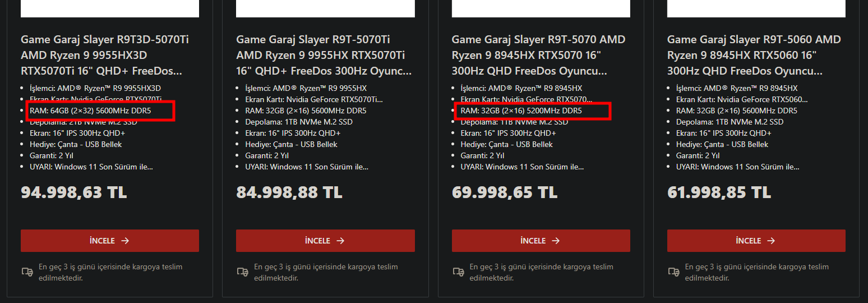The width and height of the screenshot is (868, 303).
Task: Click the shipping truck icon in fourth card
Action: [x=673, y=272]
